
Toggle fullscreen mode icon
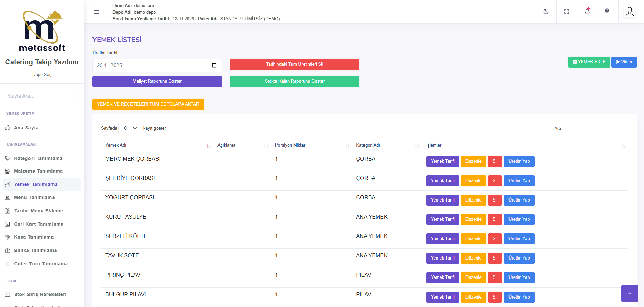point(567,12)
